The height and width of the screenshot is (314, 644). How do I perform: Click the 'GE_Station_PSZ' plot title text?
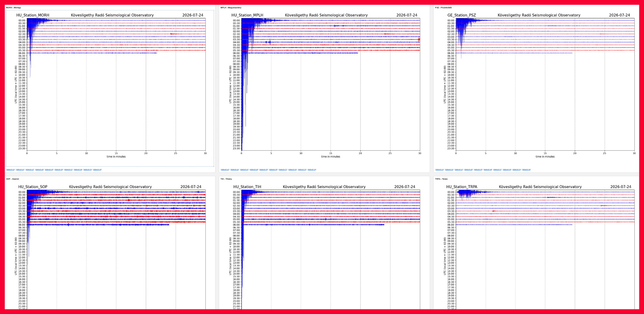[x=462, y=15]
